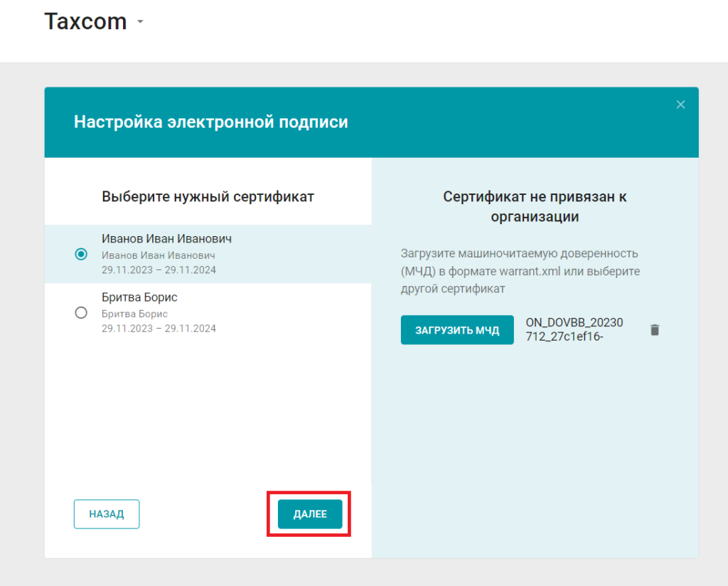728x586 pixels.
Task: Select the Бритва Борис radio button
Action: coord(81,313)
